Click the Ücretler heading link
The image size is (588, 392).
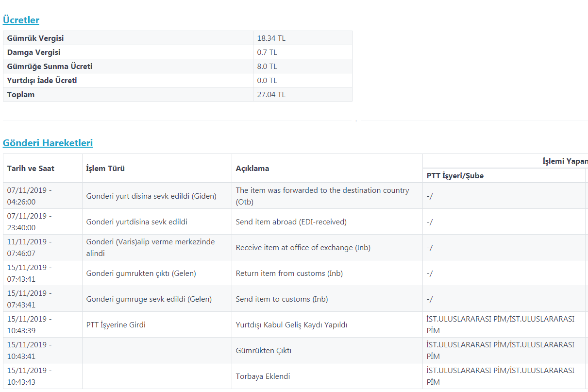[21, 20]
